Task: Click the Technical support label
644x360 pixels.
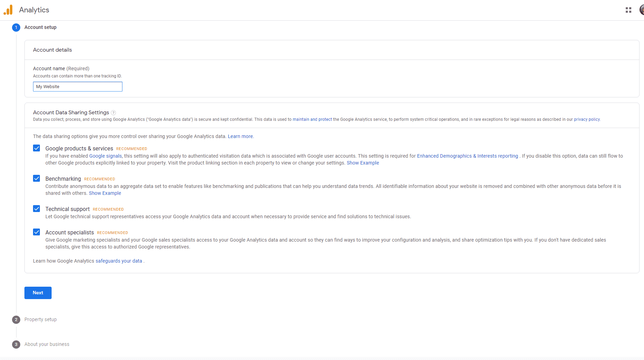Action: click(67, 209)
